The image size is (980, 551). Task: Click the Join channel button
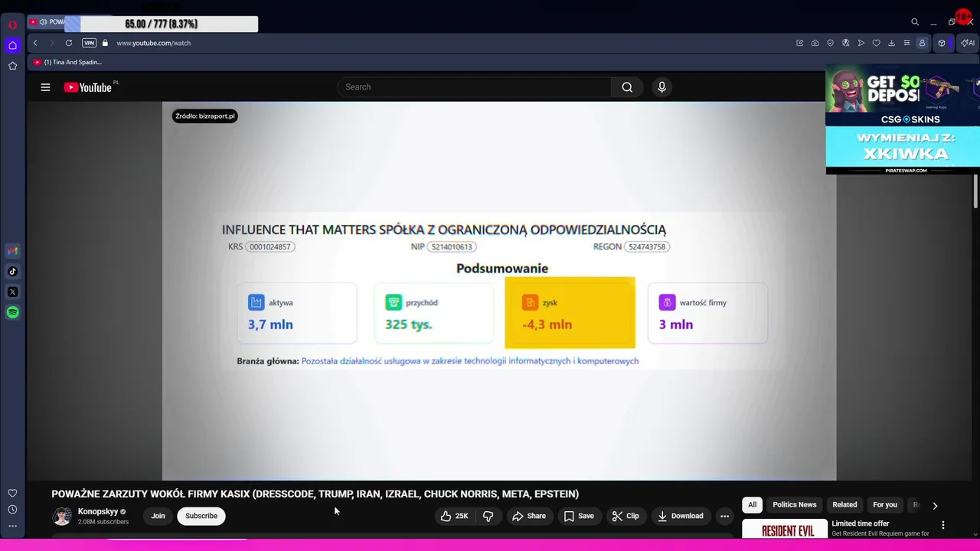[x=158, y=516]
